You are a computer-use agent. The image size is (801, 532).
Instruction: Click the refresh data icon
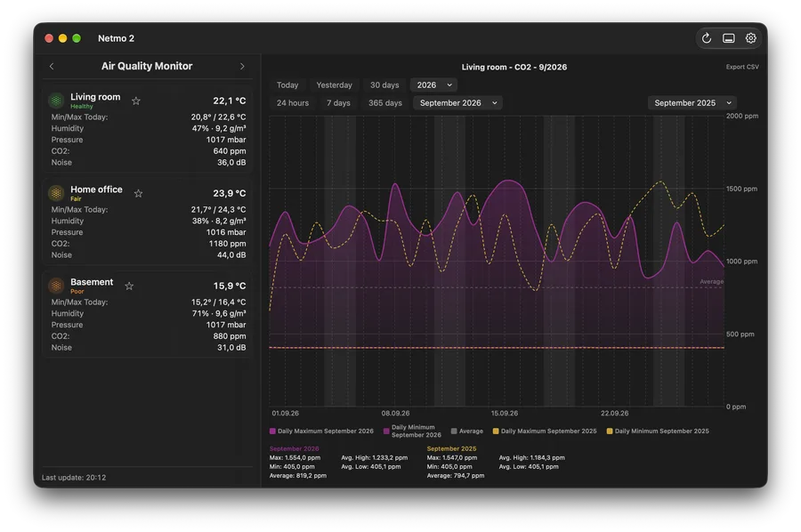pos(707,38)
